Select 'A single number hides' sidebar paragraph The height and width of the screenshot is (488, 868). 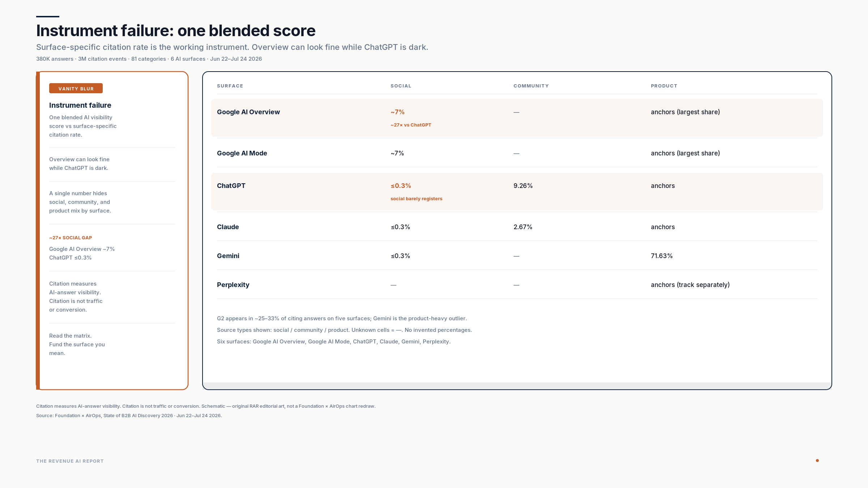tap(80, 202)
